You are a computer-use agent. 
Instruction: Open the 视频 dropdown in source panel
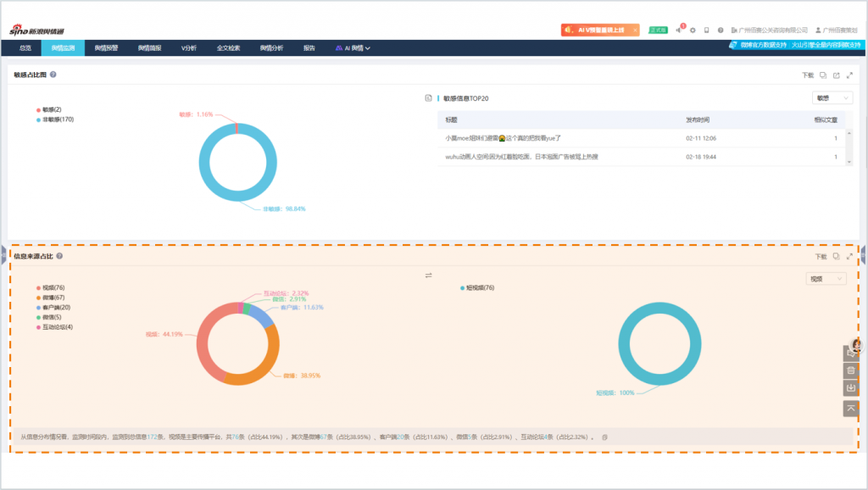coord(826,279)
